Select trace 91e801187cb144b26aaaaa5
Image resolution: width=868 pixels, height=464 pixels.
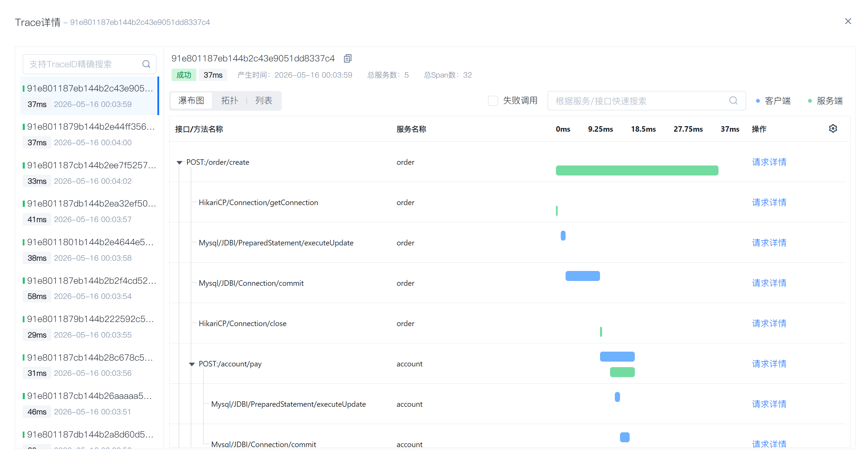(x=90, y=403)
